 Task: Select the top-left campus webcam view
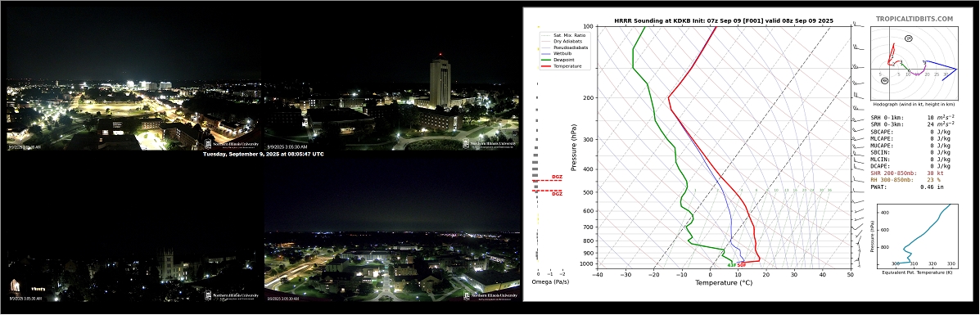(x=134, y=79)
